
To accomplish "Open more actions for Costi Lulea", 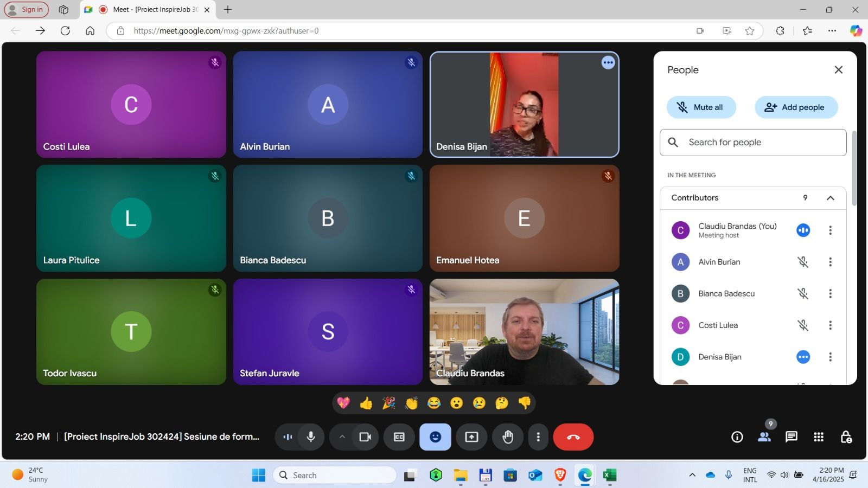I will 830,325.
